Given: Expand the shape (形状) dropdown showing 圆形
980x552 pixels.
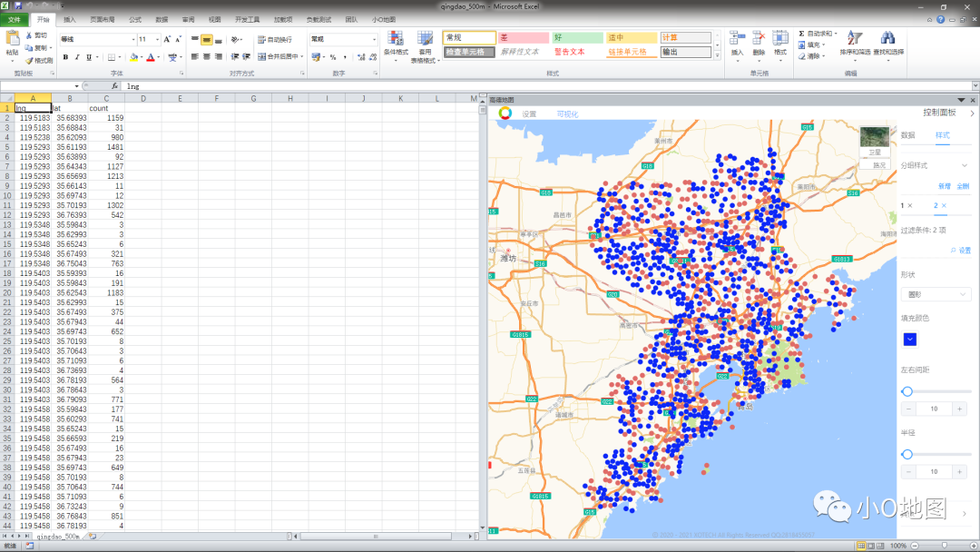Looking at the screenshot, I should tap(936, 294).
